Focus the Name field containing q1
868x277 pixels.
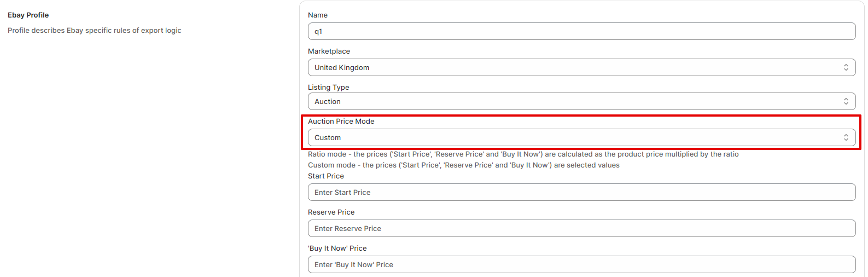point(581,31)
